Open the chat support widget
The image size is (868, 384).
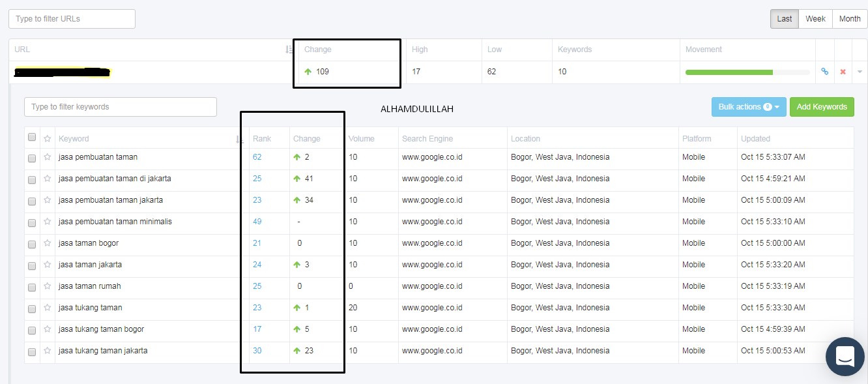pos(845,357)
